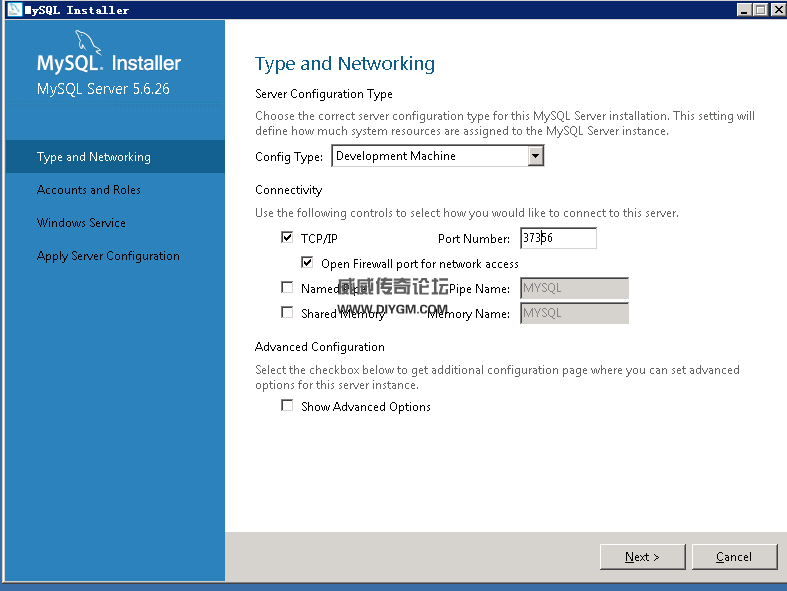Enable the Named Pipe checkbox
The image size is (787, 591).
[x=287, y=288]
